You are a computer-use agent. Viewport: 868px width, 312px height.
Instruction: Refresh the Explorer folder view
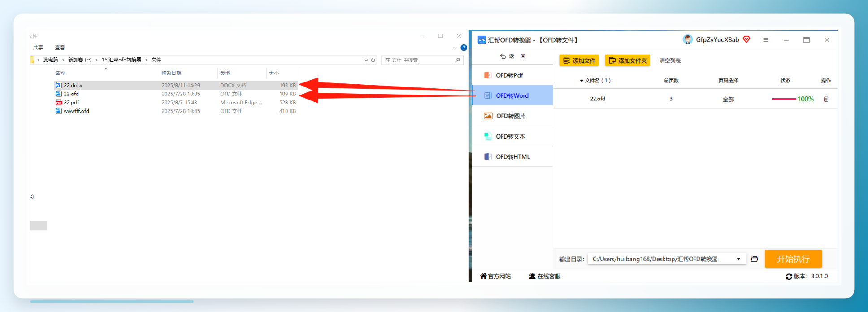click(x=373, y=60)
